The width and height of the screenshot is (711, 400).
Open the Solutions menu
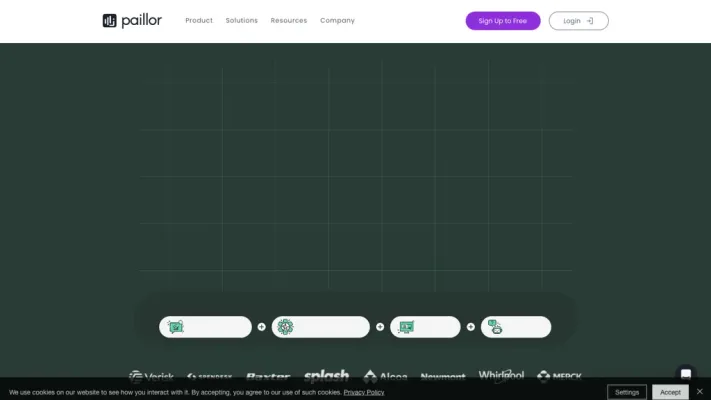pyautogui.click(x=241, y=21)
